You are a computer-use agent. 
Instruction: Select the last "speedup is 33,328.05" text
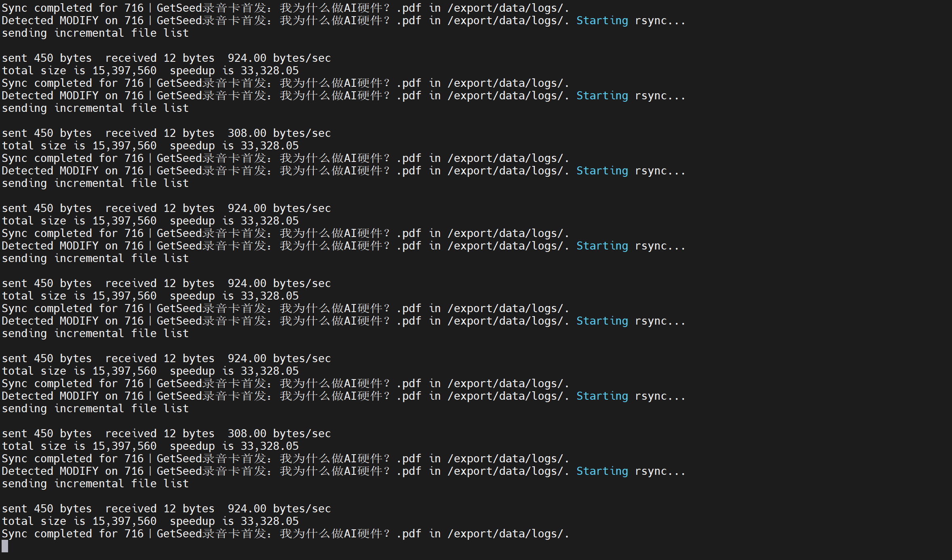pyautogui.click(x=234, y=521)
